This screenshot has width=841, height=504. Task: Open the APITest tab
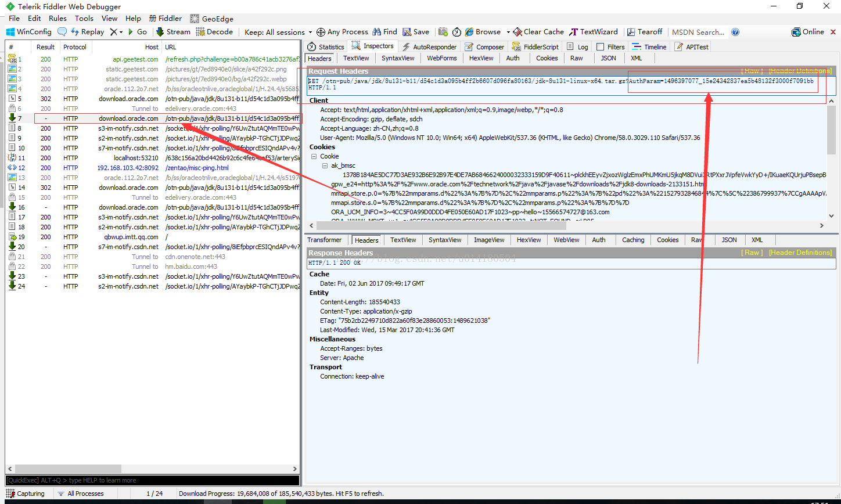tap(691, 47)
